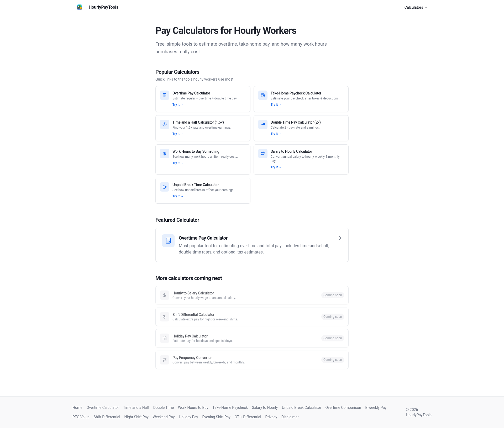Image resolution: width=504 pixels, height=428 pixels.
Task: Try the Double Time Pay Calculator
Action: point(276,134)
